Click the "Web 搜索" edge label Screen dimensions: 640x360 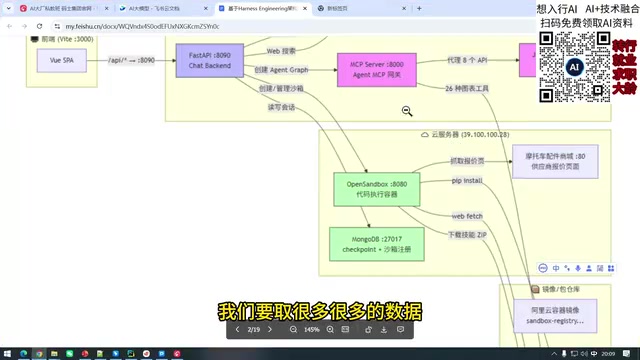coord(281,51)
